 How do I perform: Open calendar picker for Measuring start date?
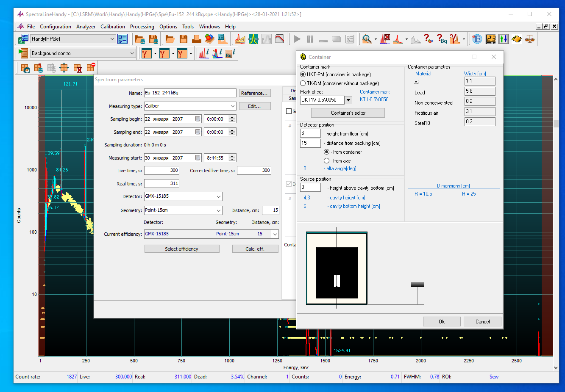coord(198,158)
